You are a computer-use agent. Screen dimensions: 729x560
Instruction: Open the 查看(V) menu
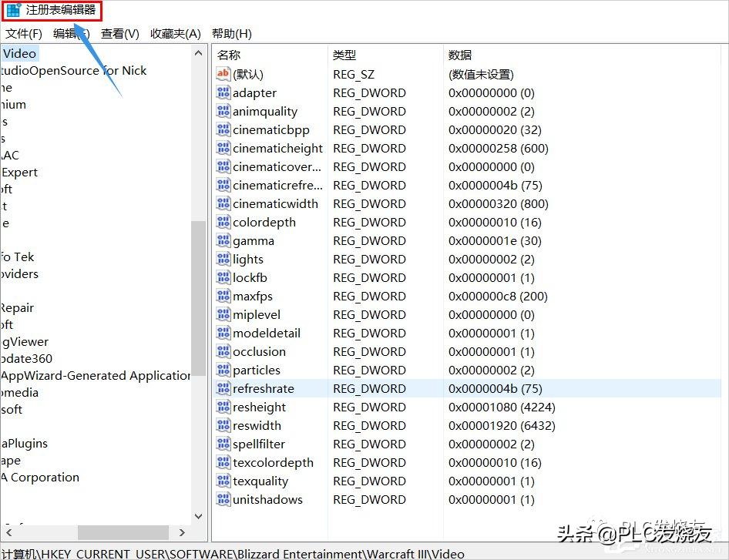[119, 33]
